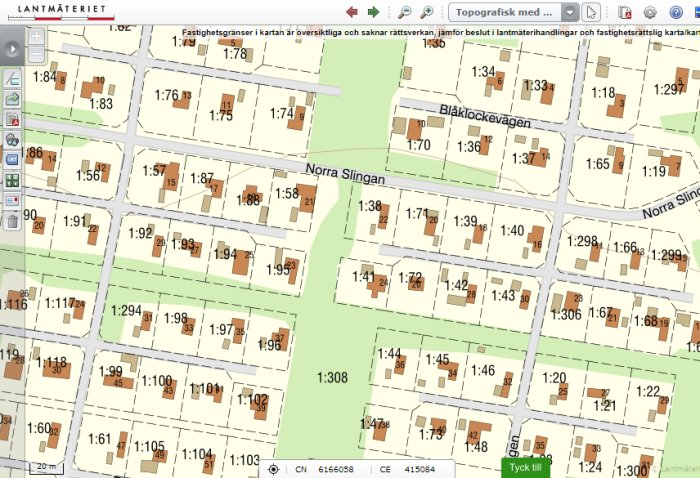Expand the side panel with the arrow button
Screen dimensions: 700x478
point(12,49)
